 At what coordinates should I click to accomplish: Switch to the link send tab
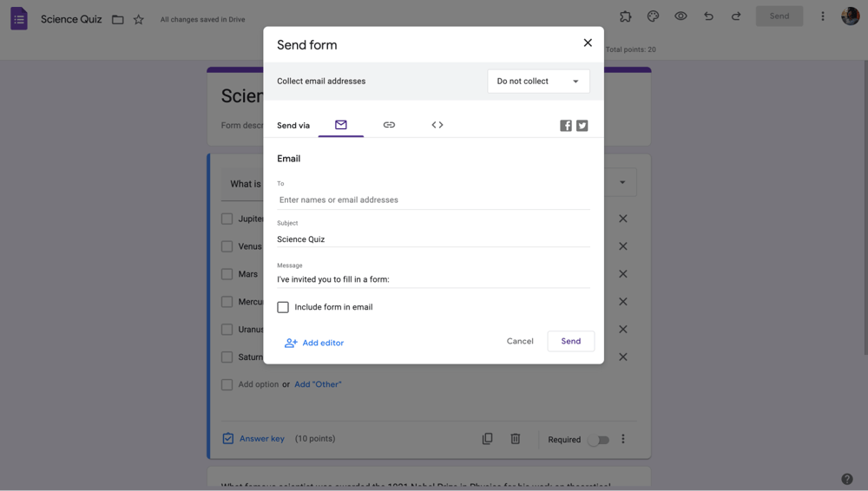pyautogui.click(x=389, y=125)
